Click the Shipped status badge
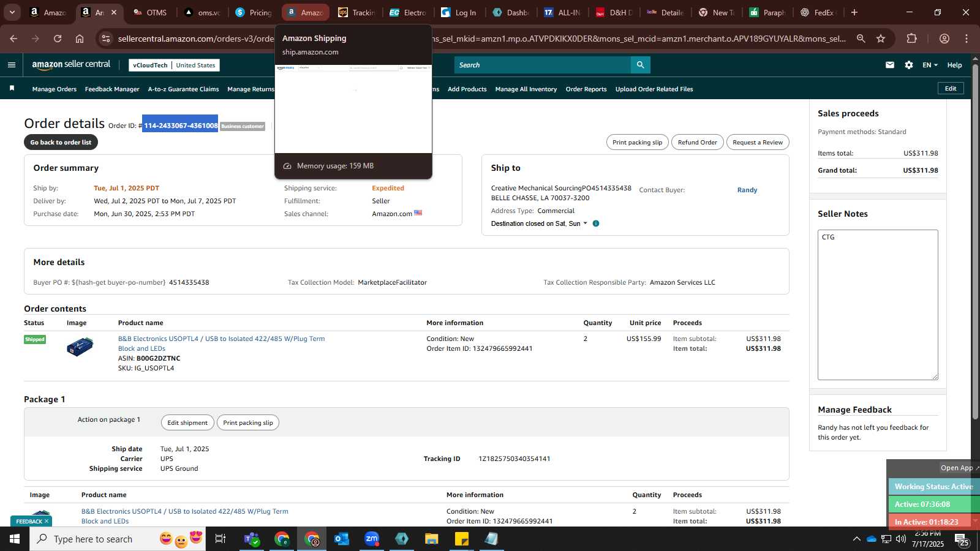Screen dimensions: 980x551 click(x=35, y=339)
